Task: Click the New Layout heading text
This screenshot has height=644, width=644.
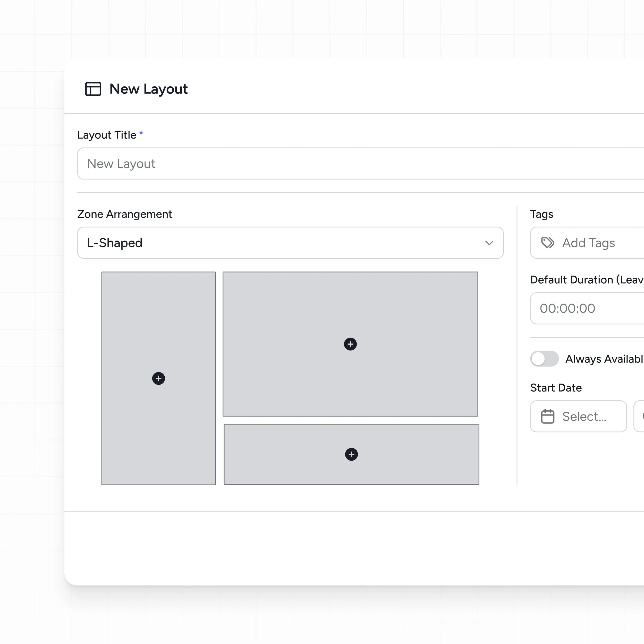Action: [148, 89]
